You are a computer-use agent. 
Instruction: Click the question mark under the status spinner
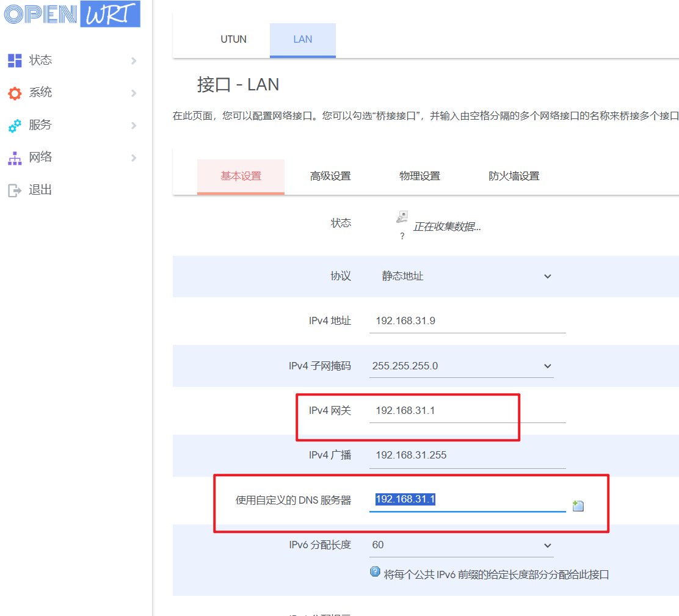(402, 235)
